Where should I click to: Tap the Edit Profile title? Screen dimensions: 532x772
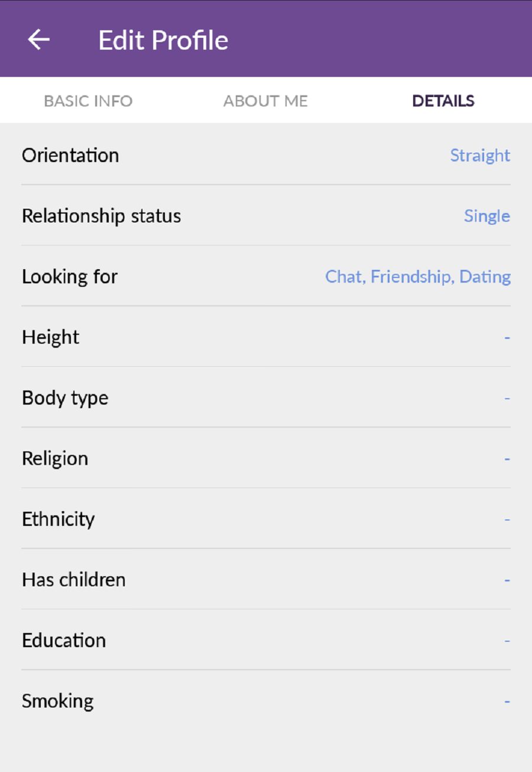[x=163, y=40]
